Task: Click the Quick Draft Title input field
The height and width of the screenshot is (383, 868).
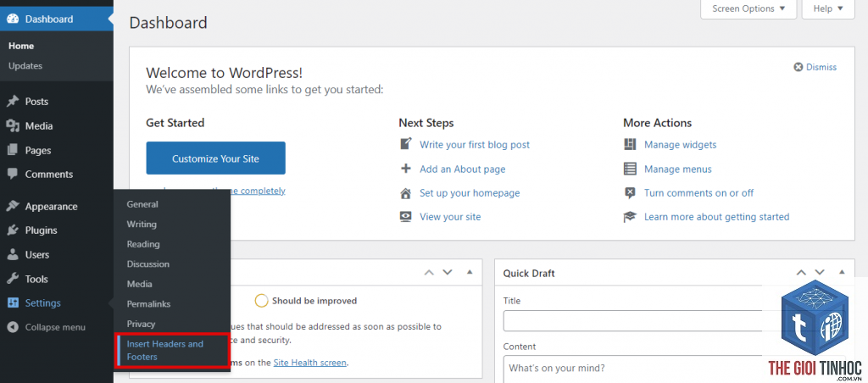Action: pos(674,321)
